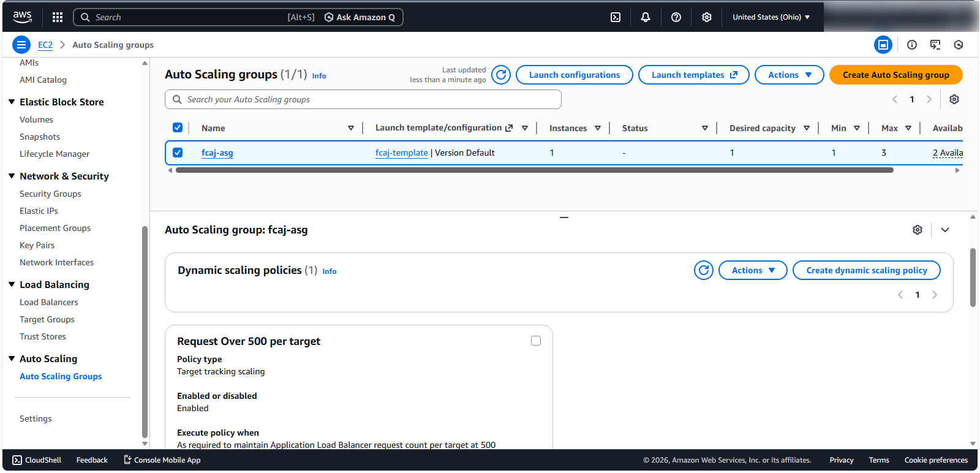This screenshot has height=473, width=980.
Task: Open the AWS home logo
Action: pyautogui.click(x=23, y=17)
